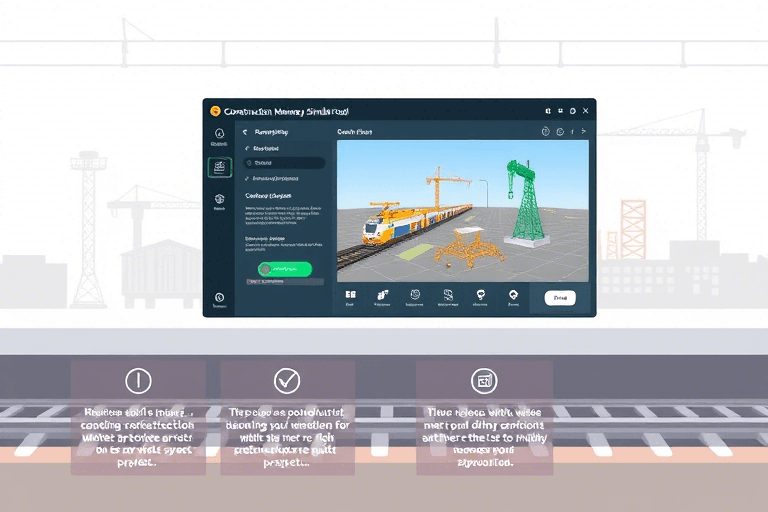Screen dimensions: 768x512
Task: Click the checkmark circle in the middle card
Action: point(287,380)
